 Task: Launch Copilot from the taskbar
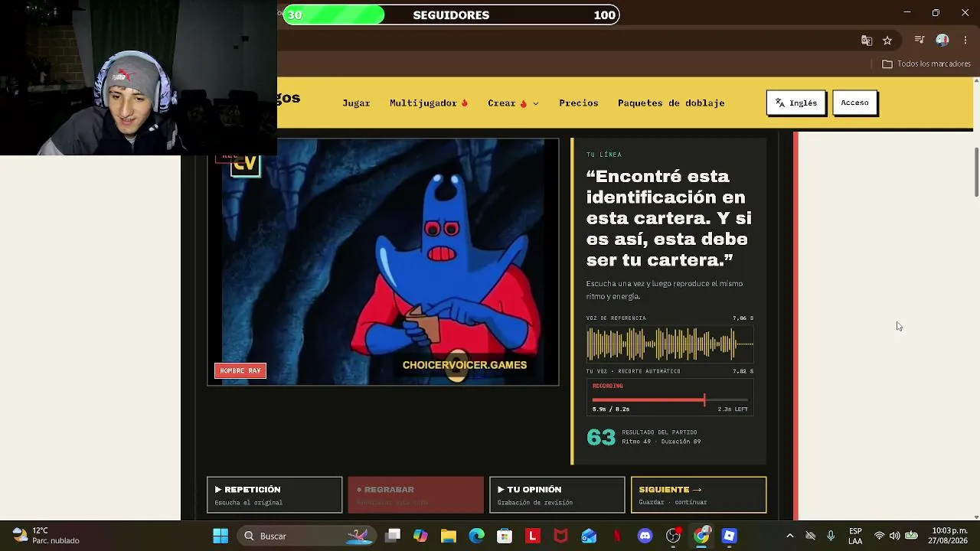pos(420,536)
